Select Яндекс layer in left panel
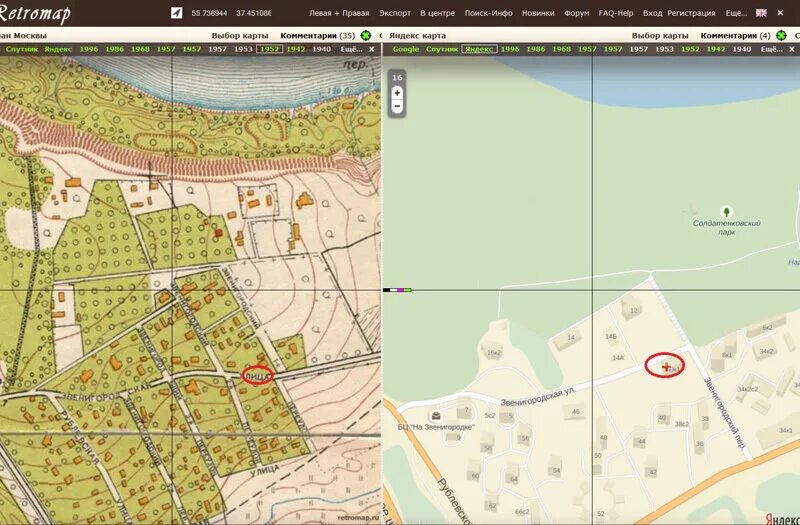Screen dimensions: 800x525 pos(58,49)
